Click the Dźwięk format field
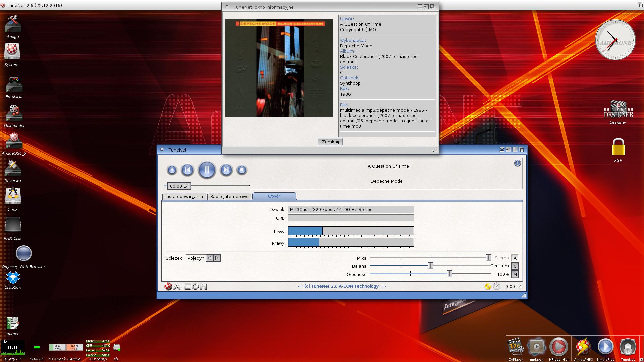Screen dimensions: 644x362 351,209
